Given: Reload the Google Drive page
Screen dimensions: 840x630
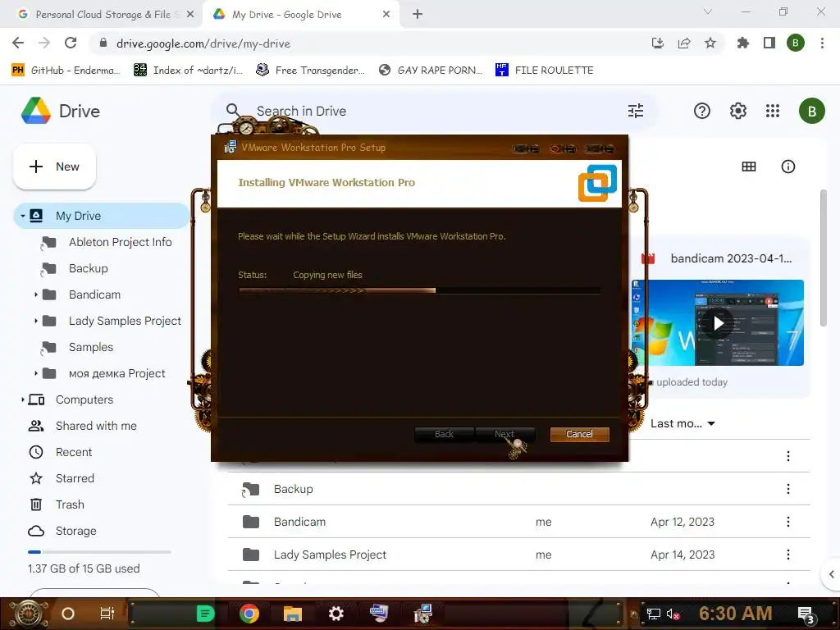Looking at the screenshot, I should [x=71, y=43].
